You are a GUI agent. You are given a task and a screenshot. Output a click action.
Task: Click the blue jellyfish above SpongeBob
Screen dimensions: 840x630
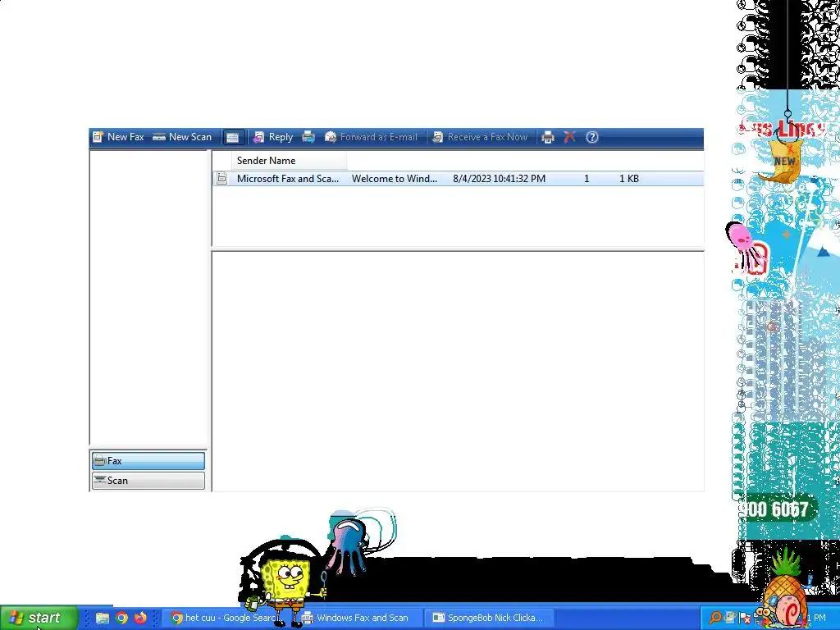(348, 544)
